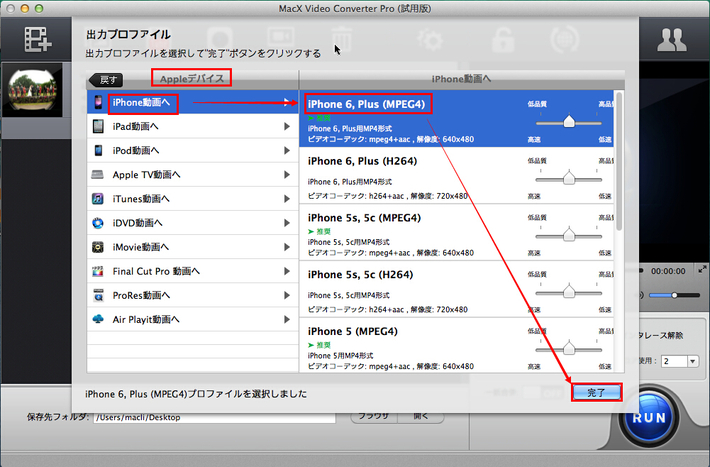Choose iPhone 6, Plus (MPEG4) profile
The width and height of the screenshot is (710, 467).
click(x=456, y=118)
